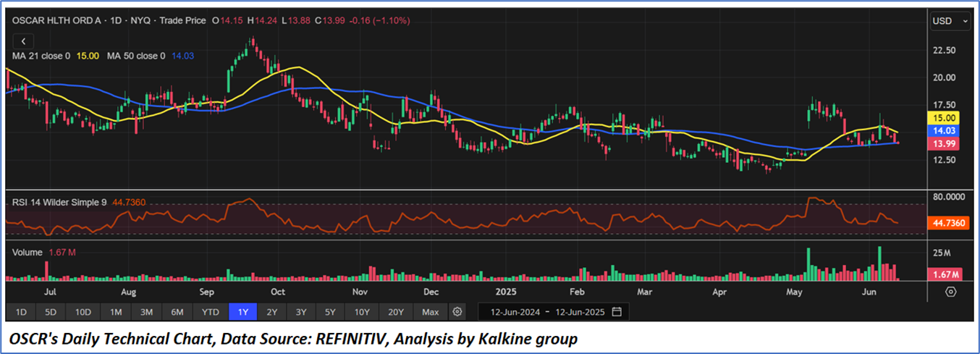The width and height of the screenshot is (980, 354).
Task: Open the USD currency dropdown
Action: pos(950,22)
